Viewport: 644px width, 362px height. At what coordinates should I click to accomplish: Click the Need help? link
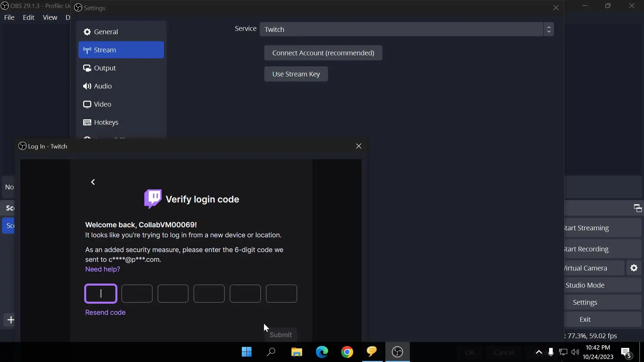[x=103, y=269]
